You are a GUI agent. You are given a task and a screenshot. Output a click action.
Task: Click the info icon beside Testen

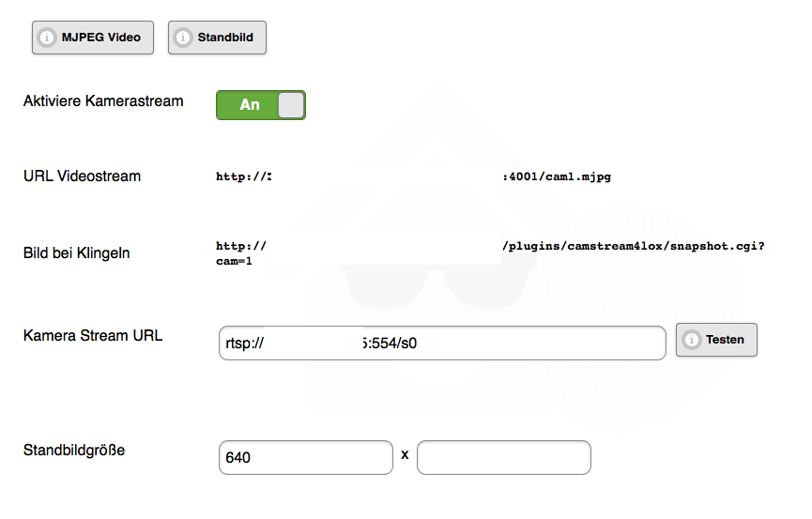[x=691, y=340]
